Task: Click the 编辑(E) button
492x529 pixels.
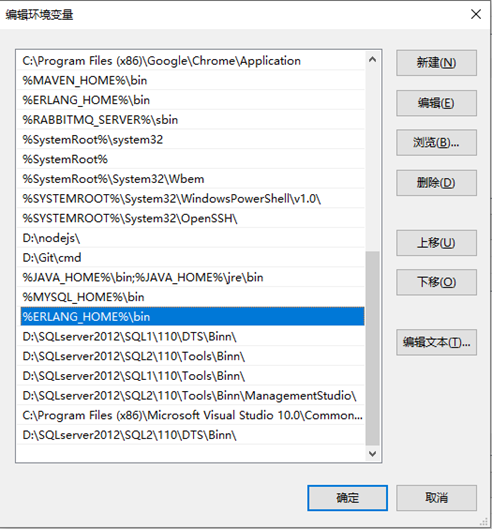Action: [436, 103]
